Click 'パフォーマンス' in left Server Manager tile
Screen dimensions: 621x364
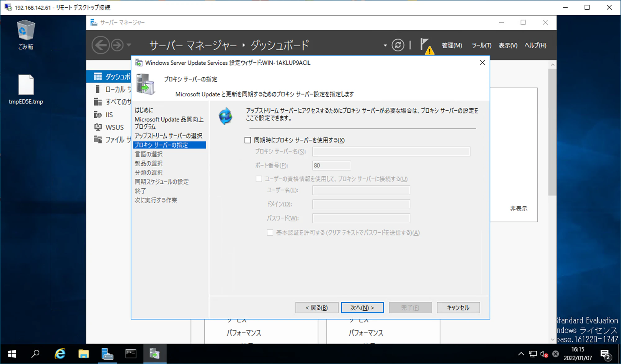244,333
